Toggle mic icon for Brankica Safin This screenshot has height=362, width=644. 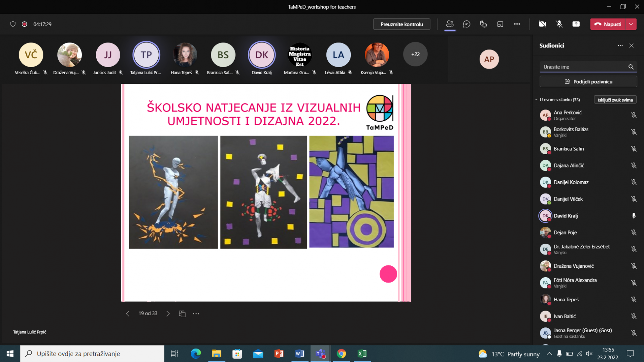click(x=633, y=149)
